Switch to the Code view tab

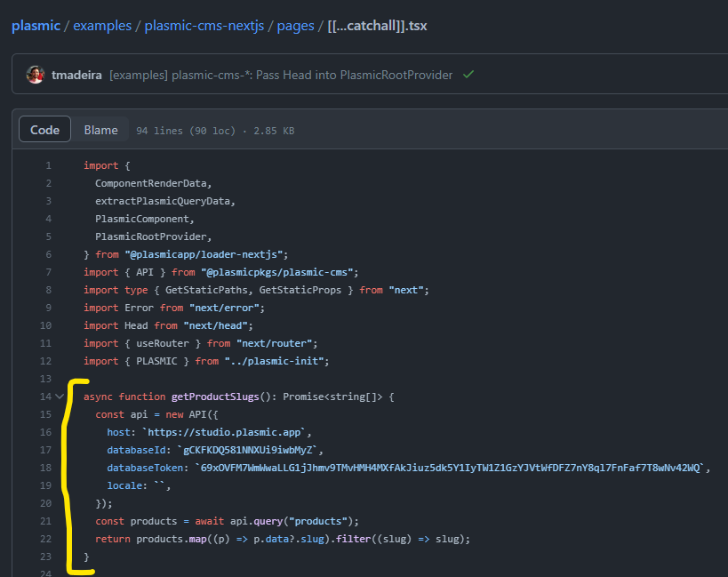point(44,130)
